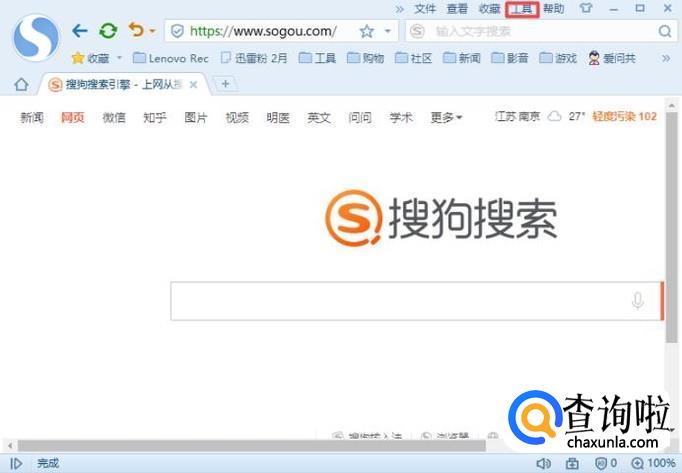The image size is (682, 473).
Task: Open the 爱问共 bookmark
Action: tap(612, 58)
